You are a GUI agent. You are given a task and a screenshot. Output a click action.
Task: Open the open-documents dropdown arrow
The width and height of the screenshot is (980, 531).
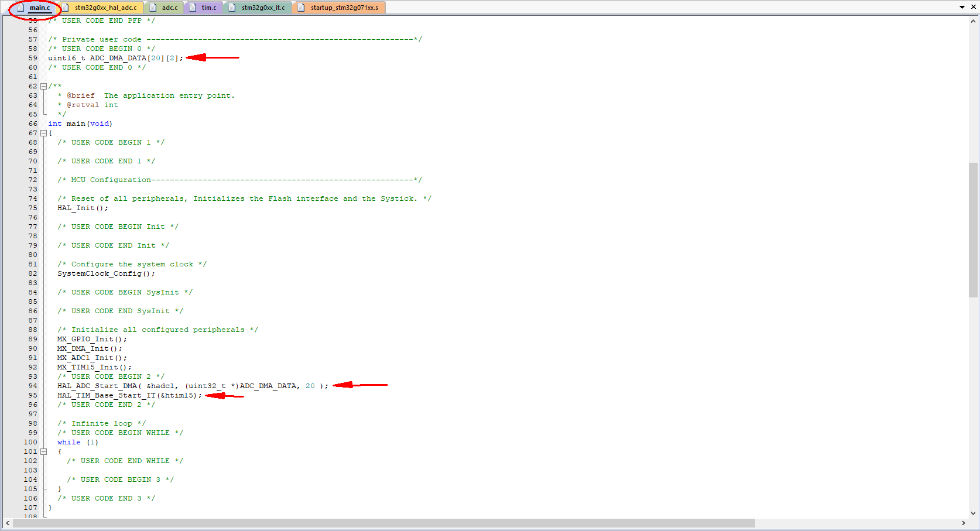point(963,8)
